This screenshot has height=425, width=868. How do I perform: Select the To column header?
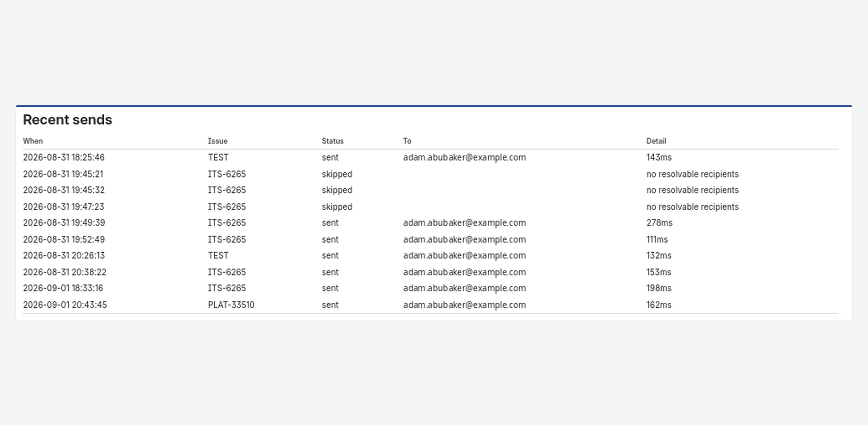click(x=407, y=141)
